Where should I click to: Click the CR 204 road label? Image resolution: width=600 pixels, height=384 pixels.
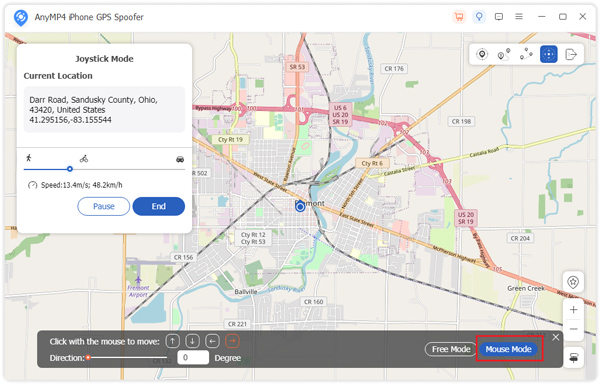tap(520, 238)
